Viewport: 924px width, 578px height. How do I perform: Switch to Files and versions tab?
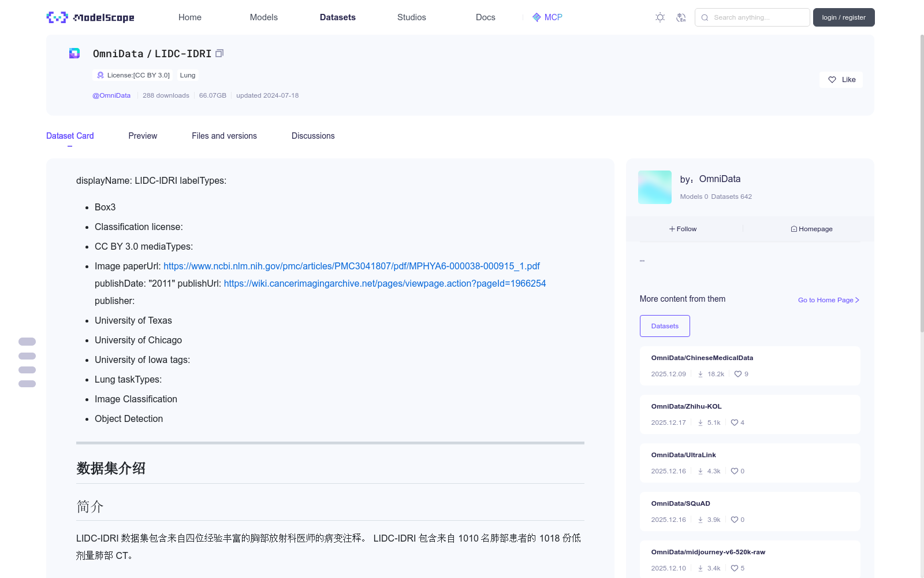point(224,136)
